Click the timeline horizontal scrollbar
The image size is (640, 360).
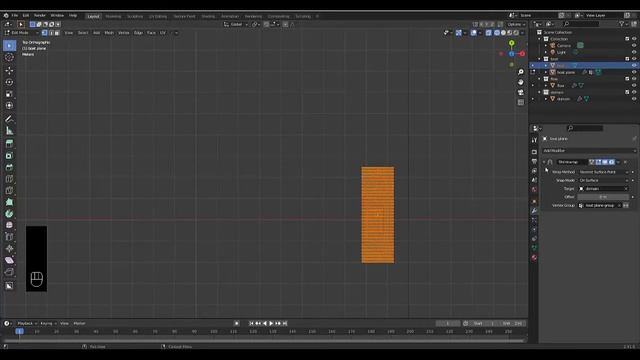pyautogui.click(x=264, y=340)
